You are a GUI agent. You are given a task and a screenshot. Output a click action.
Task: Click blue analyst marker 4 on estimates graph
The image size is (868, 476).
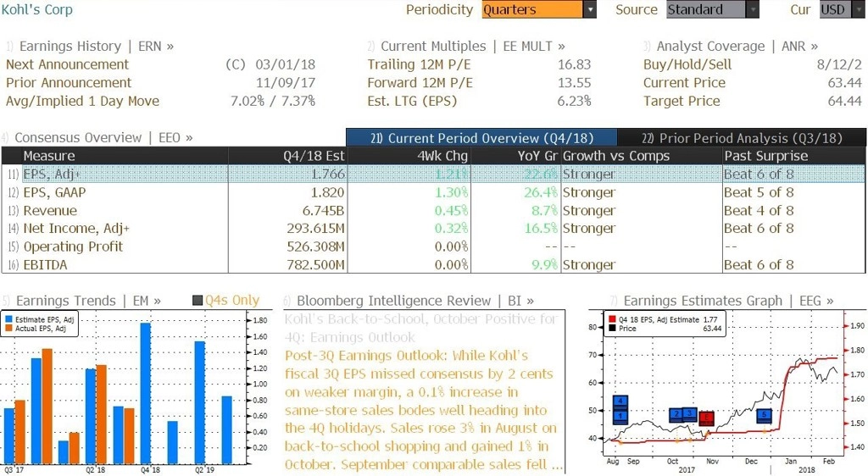pyautogui.click(x=620, y=402)
